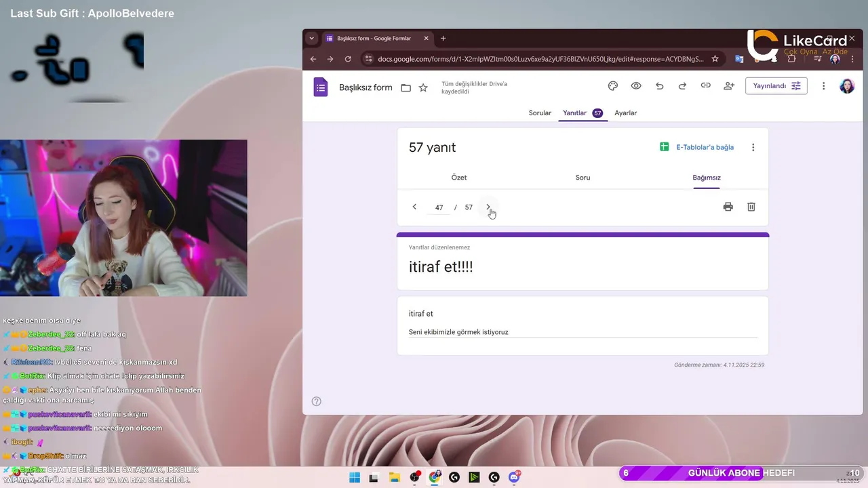Edit the response number field showing 47
The height and width of the screenshot is (488, 868).
coord(439,207)
